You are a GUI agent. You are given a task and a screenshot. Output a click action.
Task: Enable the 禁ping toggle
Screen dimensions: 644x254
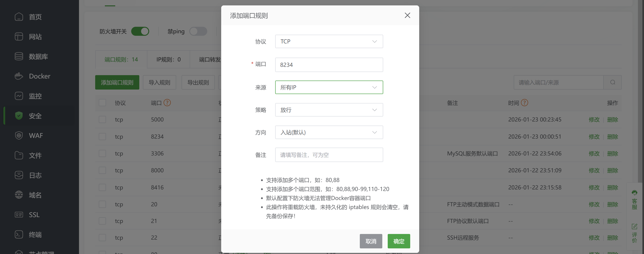[x=198, y=31]
